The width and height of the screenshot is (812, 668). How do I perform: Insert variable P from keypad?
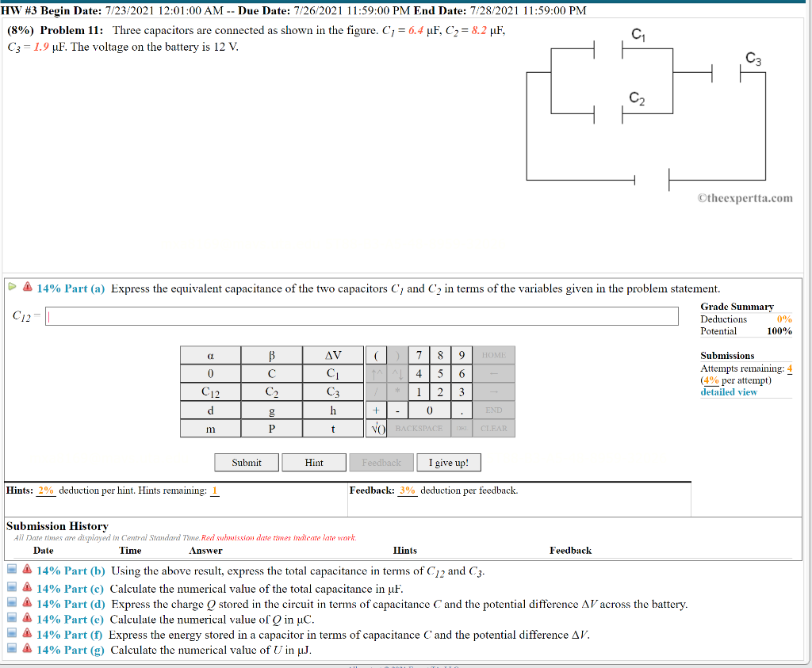click(271, 429)
